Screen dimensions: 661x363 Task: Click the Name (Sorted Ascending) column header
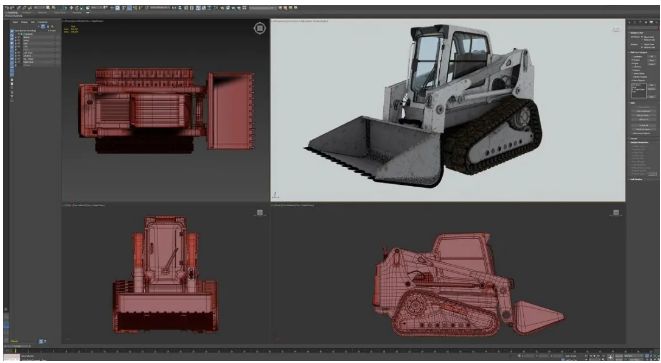pyautogui.click(x=26, y=30)
